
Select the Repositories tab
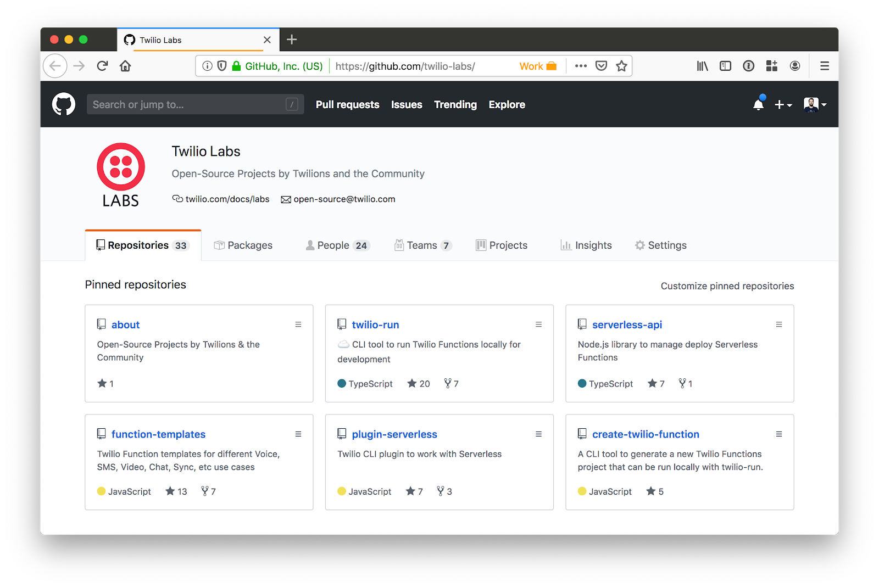tap(143, 245)
